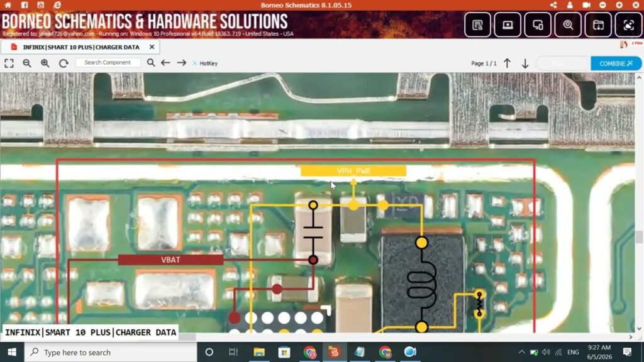This screenshot has width=644, height=362.
Task: Open Task View in taskbar
Action: 233,352
